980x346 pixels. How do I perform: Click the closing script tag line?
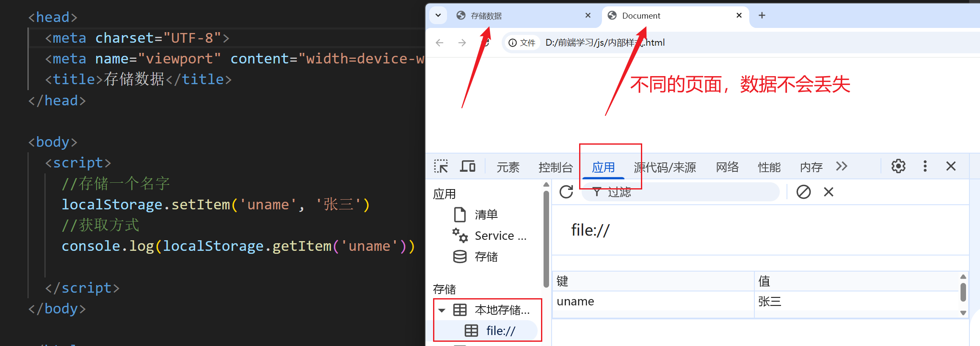point(83,288)
